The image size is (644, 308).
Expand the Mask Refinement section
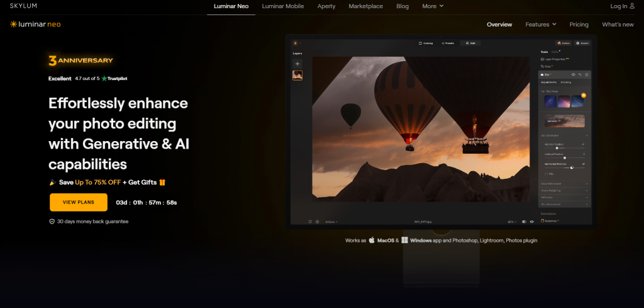[565, 184]
